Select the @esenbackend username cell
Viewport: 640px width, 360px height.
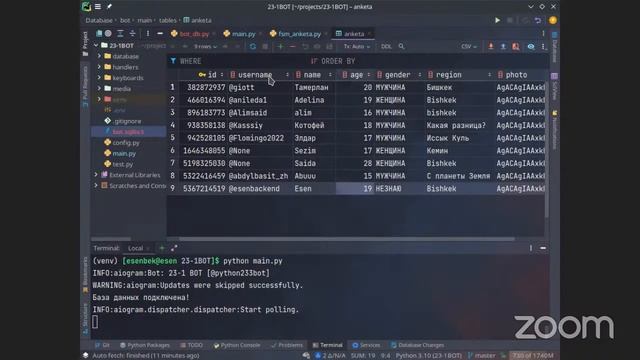click(260, 189)
